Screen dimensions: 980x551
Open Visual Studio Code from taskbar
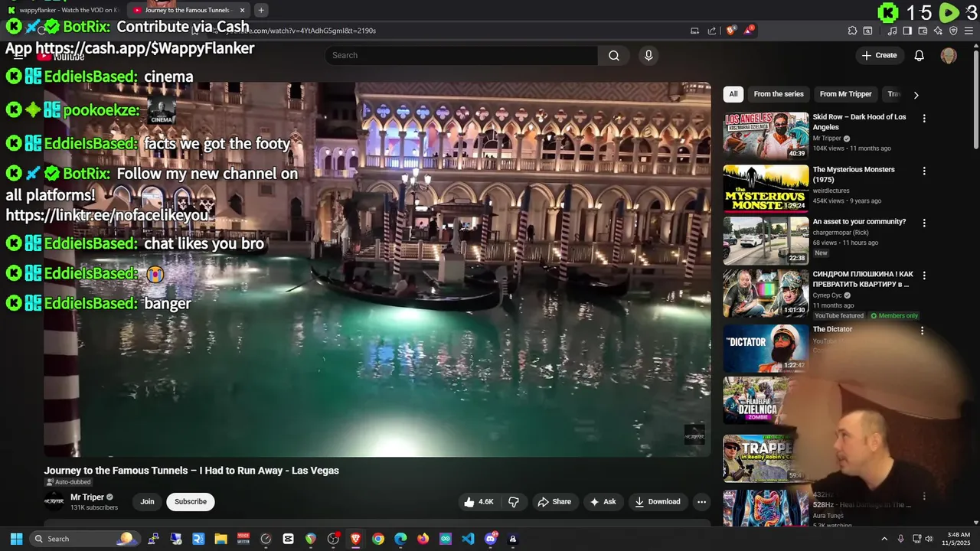click(468, 539)
